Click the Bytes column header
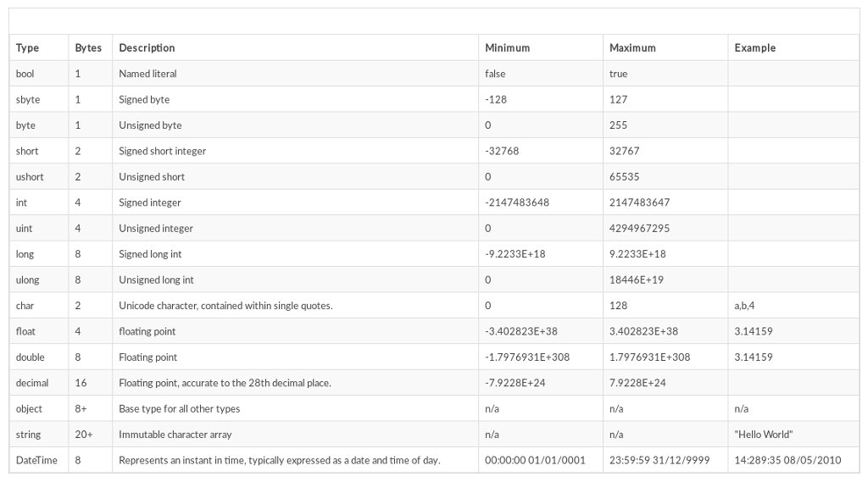Image resolution: width=868 pixels, height=482 pixels. click(x=88, y=48)
